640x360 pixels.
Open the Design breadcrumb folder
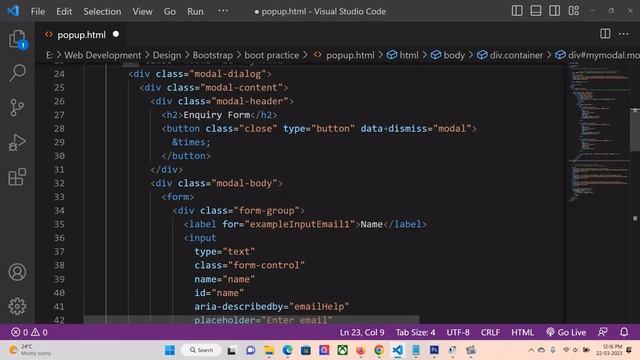coord(167,55)
